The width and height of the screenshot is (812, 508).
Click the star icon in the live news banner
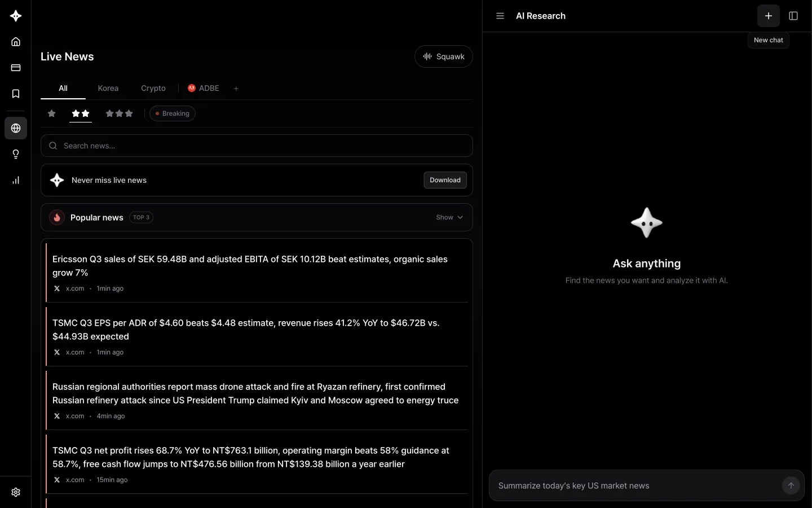[x=57, y=180]
